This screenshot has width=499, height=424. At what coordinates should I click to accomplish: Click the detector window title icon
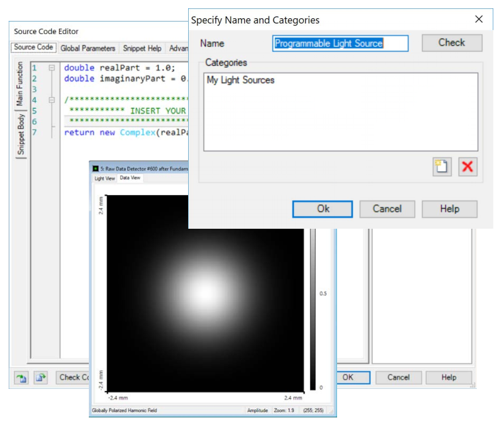click(96, 169)
